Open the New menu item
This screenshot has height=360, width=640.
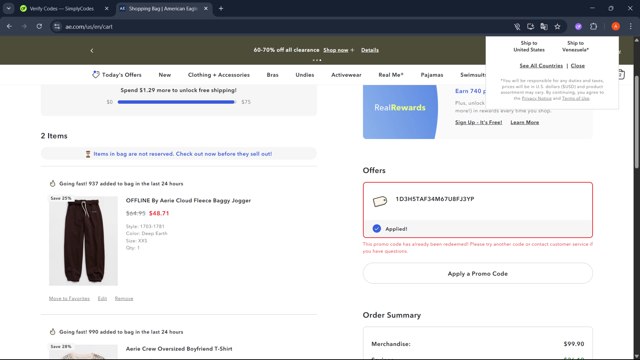(x=164, y=75)
